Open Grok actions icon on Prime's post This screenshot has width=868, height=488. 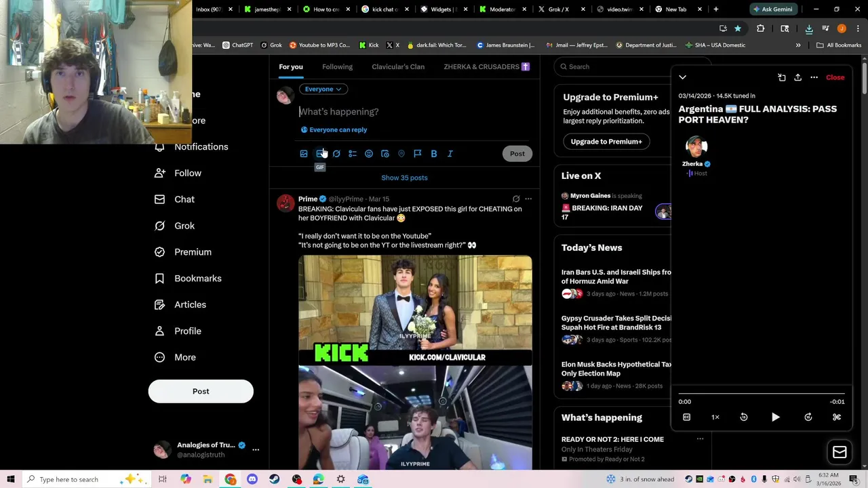point(516,199)
